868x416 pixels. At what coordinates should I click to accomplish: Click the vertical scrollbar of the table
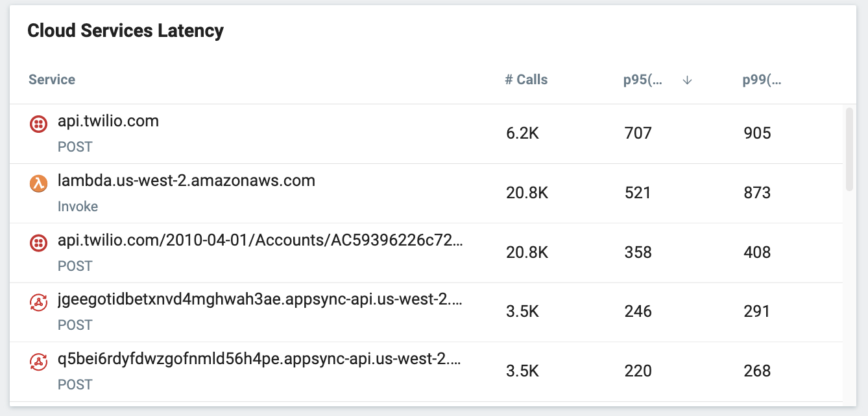849,149
